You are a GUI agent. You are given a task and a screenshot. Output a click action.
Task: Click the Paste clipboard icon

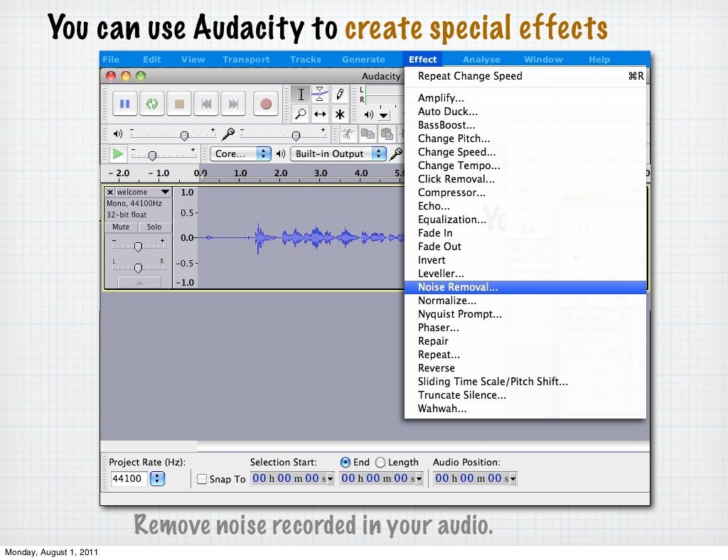(x=387, y=134)
